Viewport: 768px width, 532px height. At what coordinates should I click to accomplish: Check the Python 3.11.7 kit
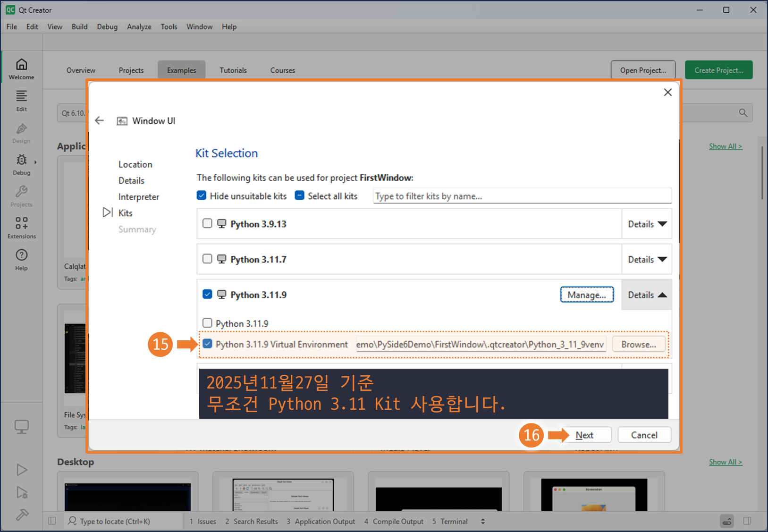pyautogui.click(x=207, y=259)
